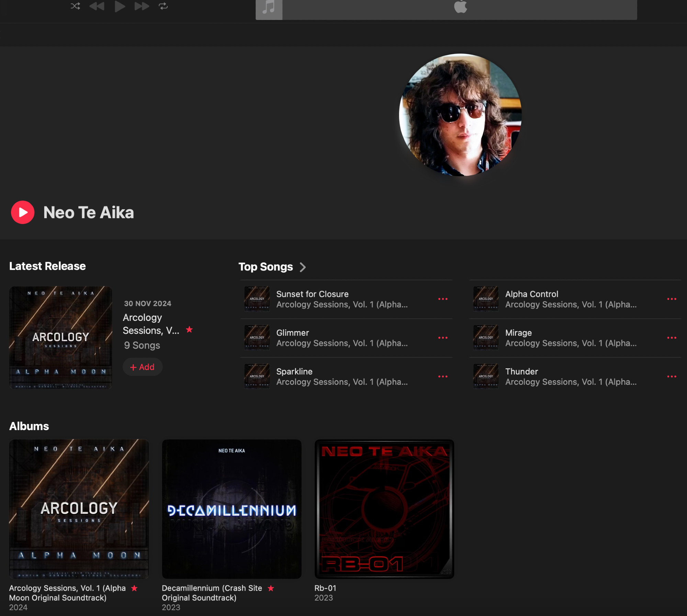Image resolution: width=687 pixels, height=616 pixels.
Task: Click Arcology Sessions latest release title
Action: click(151, 324)
